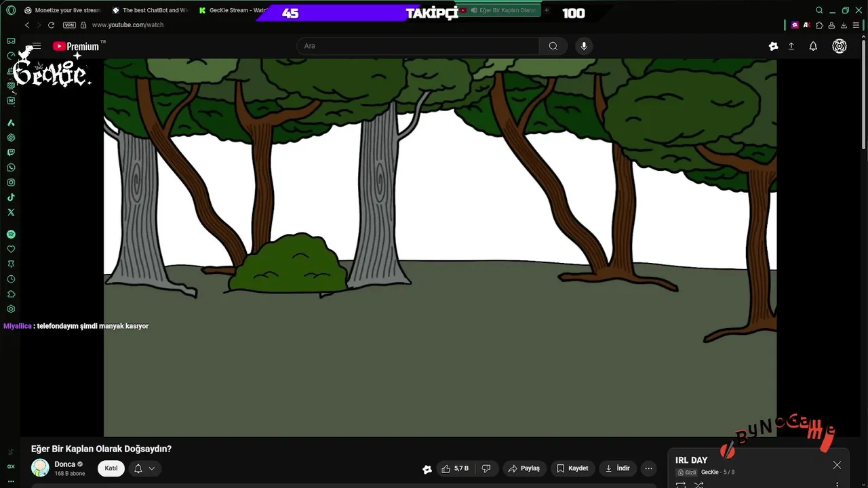868x488 pixels.
Task: Open sidebar settings gear
Action: (11, 309)
